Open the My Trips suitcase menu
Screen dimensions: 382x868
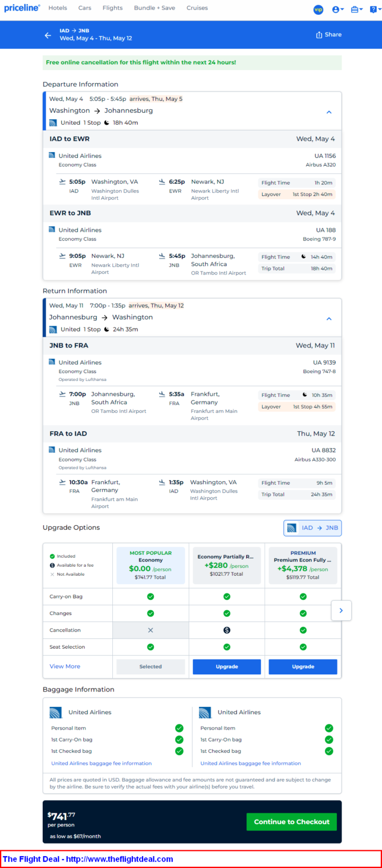357,9
